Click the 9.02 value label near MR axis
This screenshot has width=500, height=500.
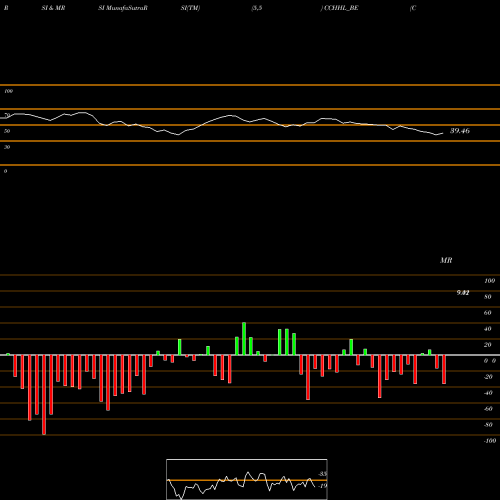463,293
